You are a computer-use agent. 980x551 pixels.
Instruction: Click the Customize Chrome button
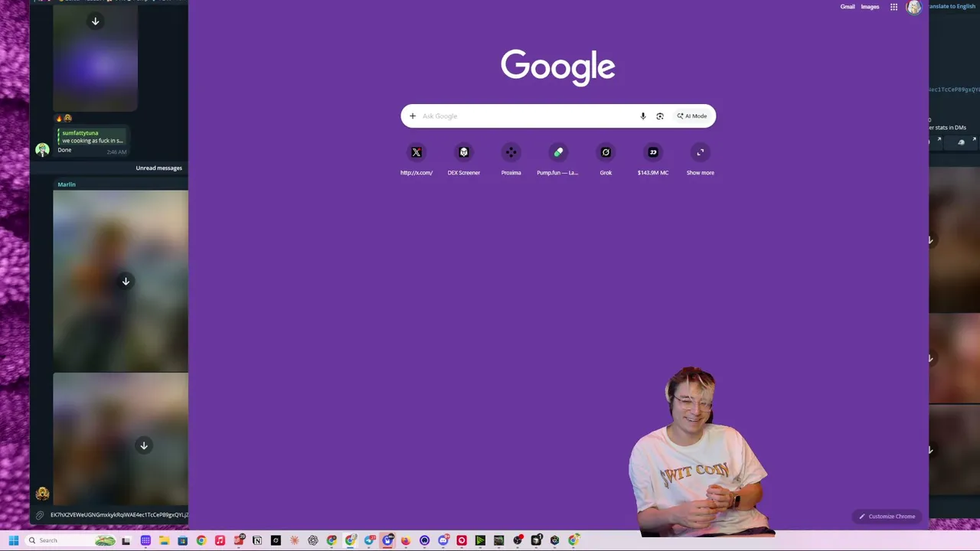tap(887, 517)
